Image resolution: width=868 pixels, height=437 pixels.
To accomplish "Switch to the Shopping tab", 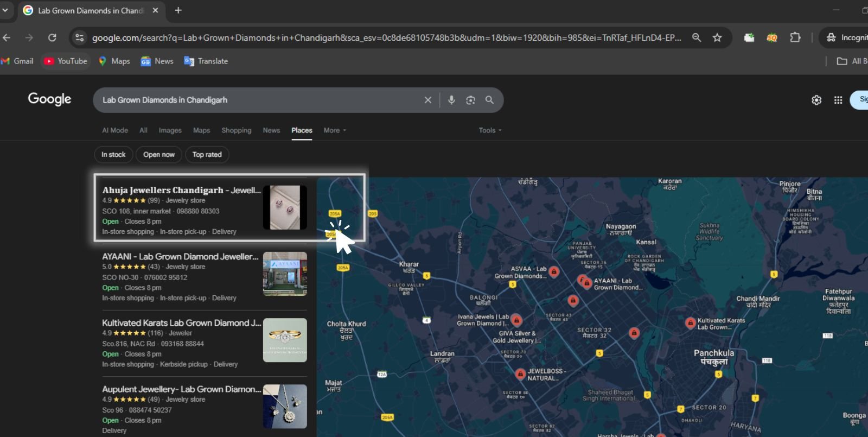I will pos(236,130).
